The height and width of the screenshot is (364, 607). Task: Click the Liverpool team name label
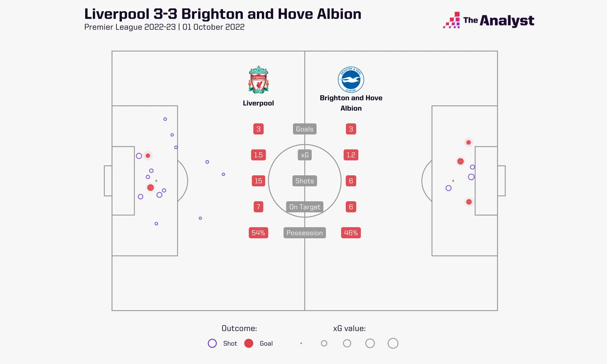(258, 103)
